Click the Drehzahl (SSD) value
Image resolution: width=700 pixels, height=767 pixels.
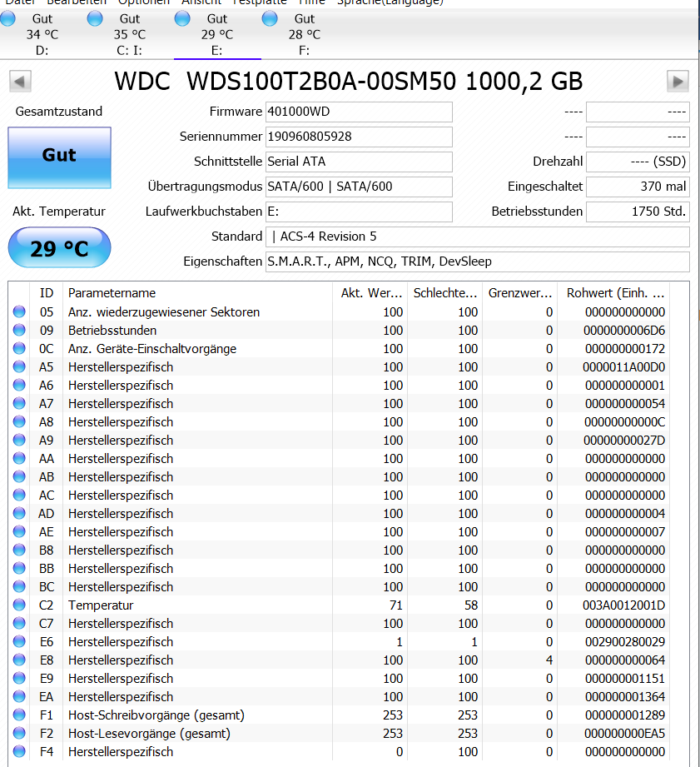click(x=638, y=162)
